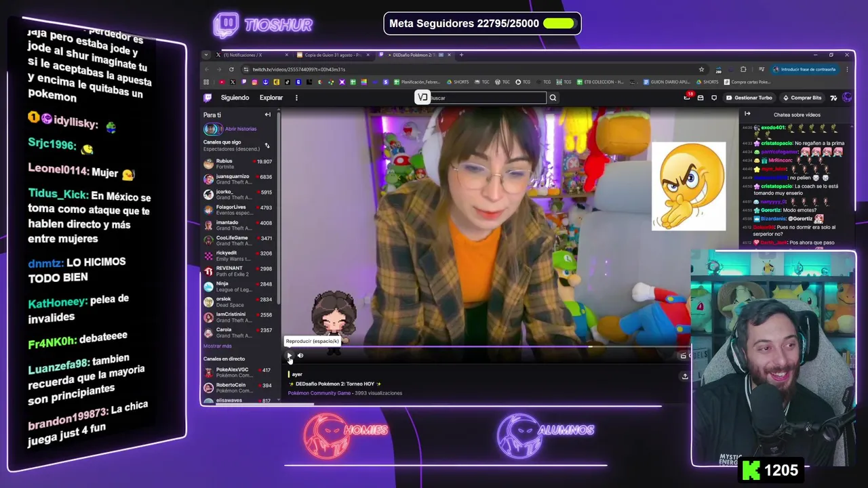Click the browser back arrow
The height and width of the screenshot is (488, 868).
pos(207,69)
